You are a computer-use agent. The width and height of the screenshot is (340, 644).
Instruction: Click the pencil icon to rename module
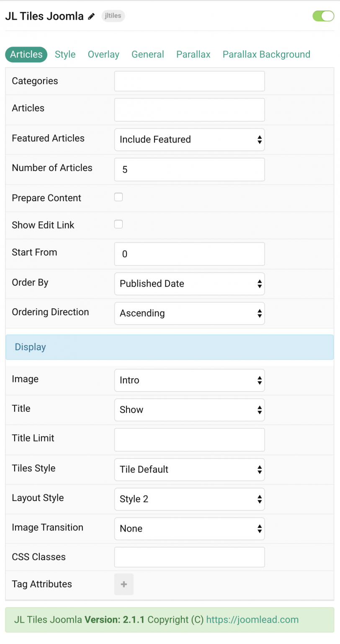coord(91,16)
